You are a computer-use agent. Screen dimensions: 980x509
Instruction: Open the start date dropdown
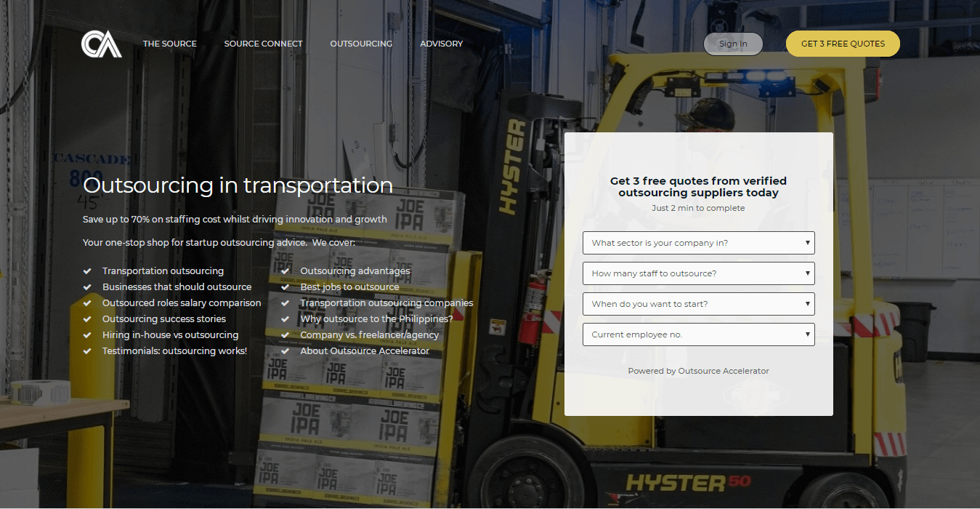click(698, 304)
